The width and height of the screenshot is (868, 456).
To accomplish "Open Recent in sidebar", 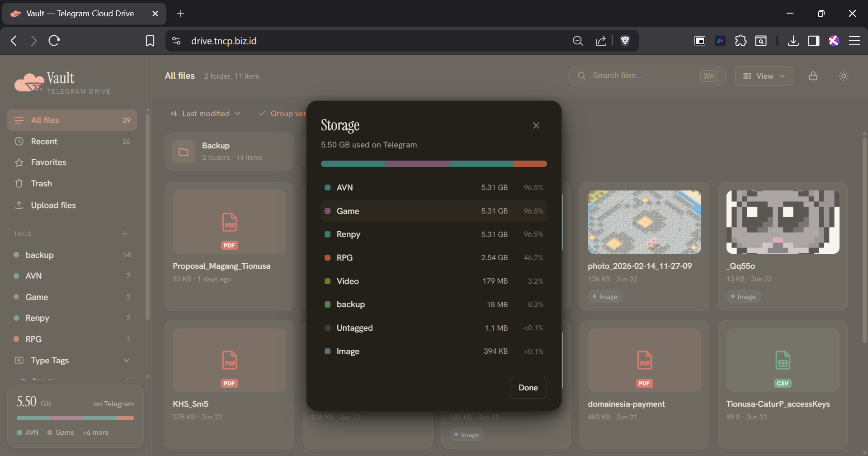I will coord(72,142).
